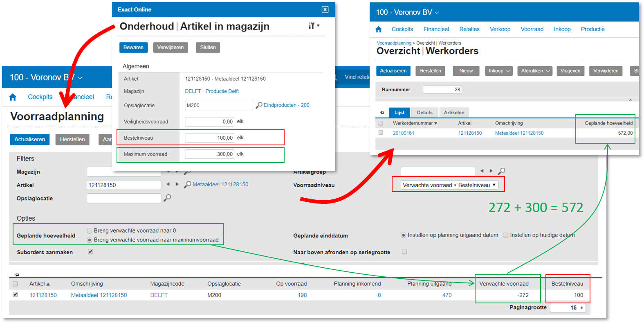
Task: Switch to the Details tab
Action: coord(424,113)
